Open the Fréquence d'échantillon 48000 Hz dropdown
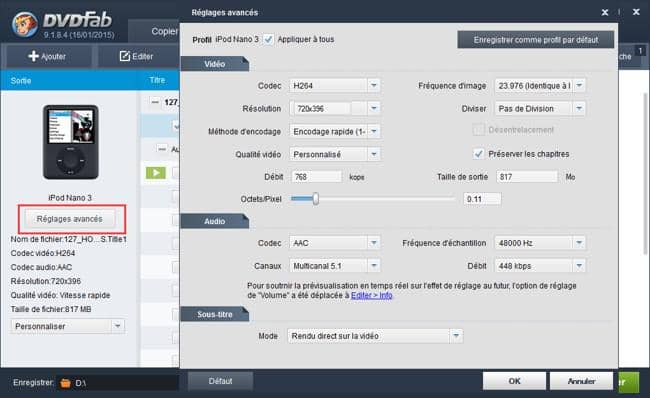The image size is (650, 398). tap(540, 243)
